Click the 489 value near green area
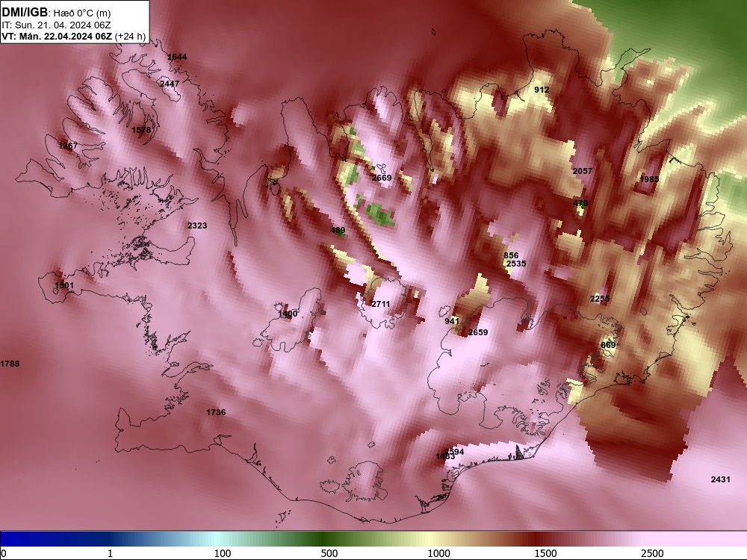Viewport: 747px width, 560px height. pos(338,231)
